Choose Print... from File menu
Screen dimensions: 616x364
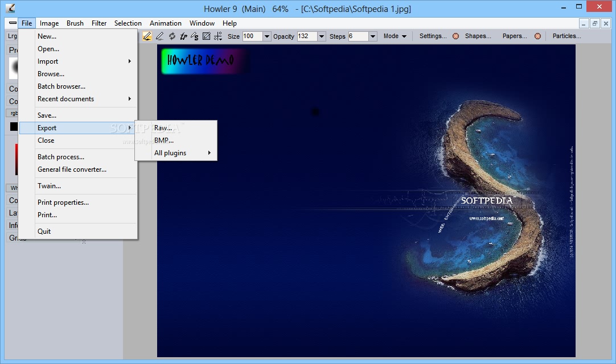(78, 215)
